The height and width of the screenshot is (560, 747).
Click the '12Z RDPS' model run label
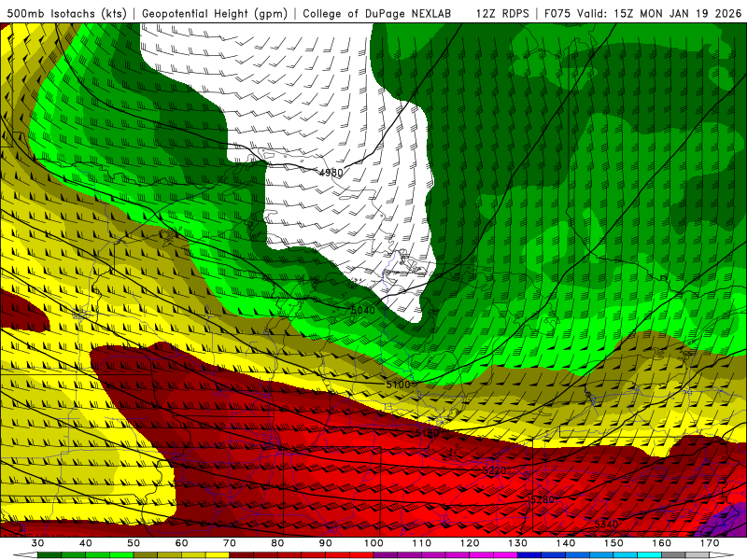pyautogui.click(x=502, y=14)
